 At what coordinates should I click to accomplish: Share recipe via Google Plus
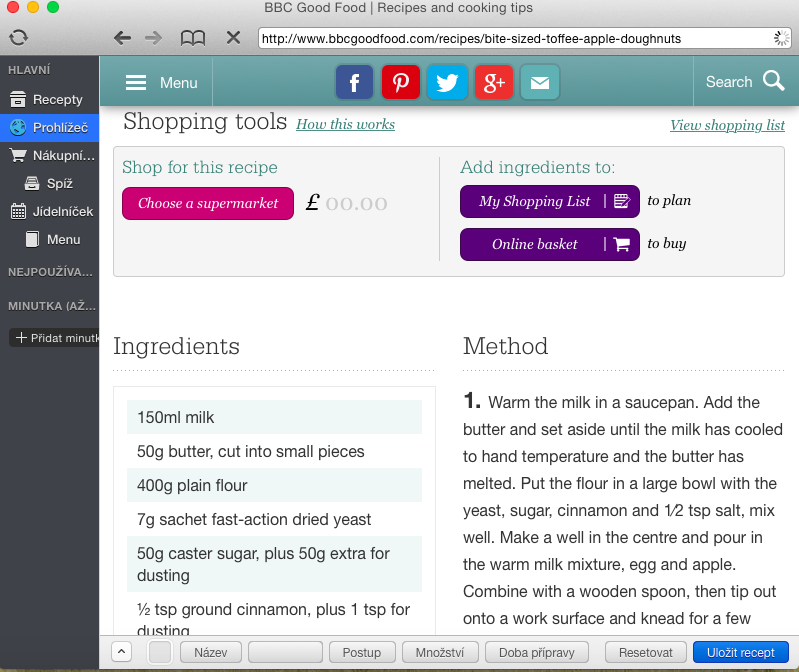[493, 82]
